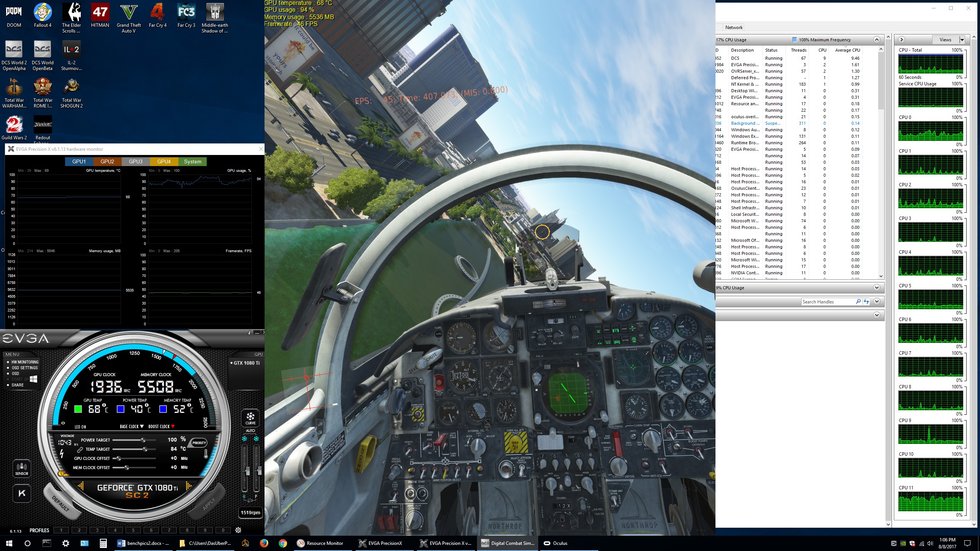Image resolution: width=980 pixels, height=551 pixels.
Task: Open Fallout 4 desktop shortcut
Action: [x=42, y=16]
